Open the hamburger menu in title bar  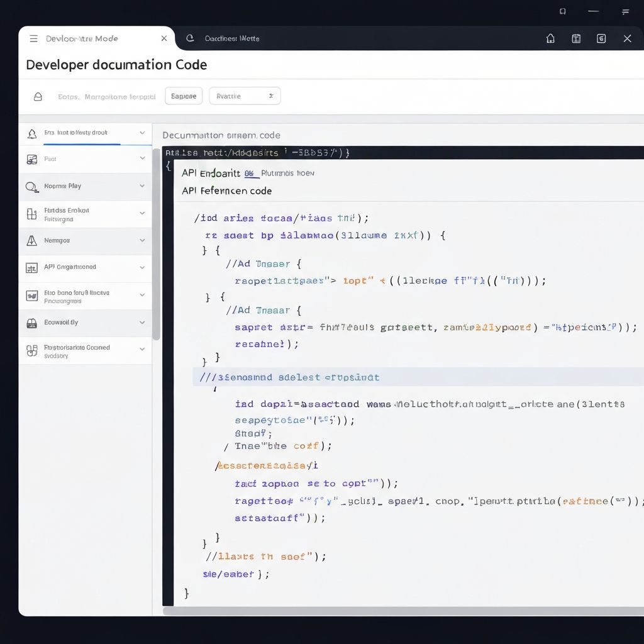coord(33,38)
